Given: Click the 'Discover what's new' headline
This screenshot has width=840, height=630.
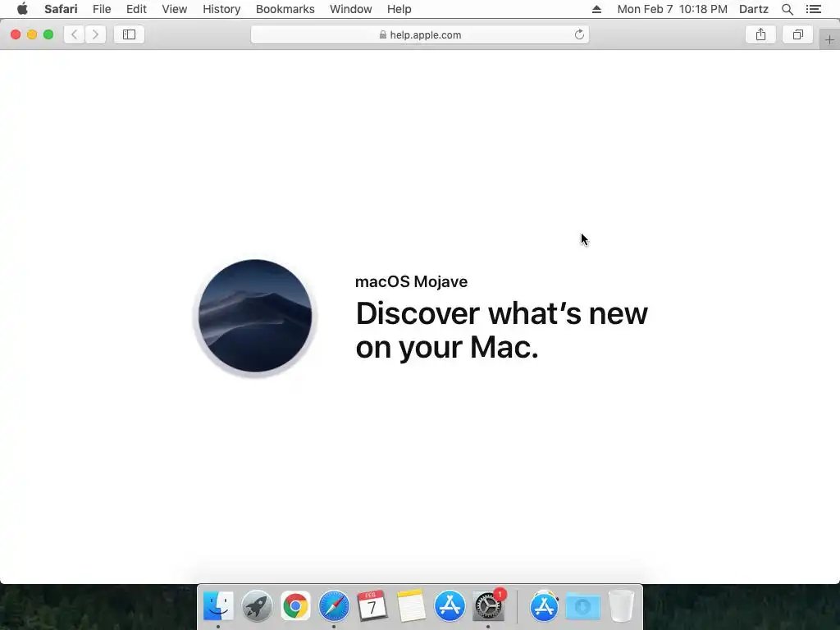Looking at the screenshot, I should pos(501,313).
